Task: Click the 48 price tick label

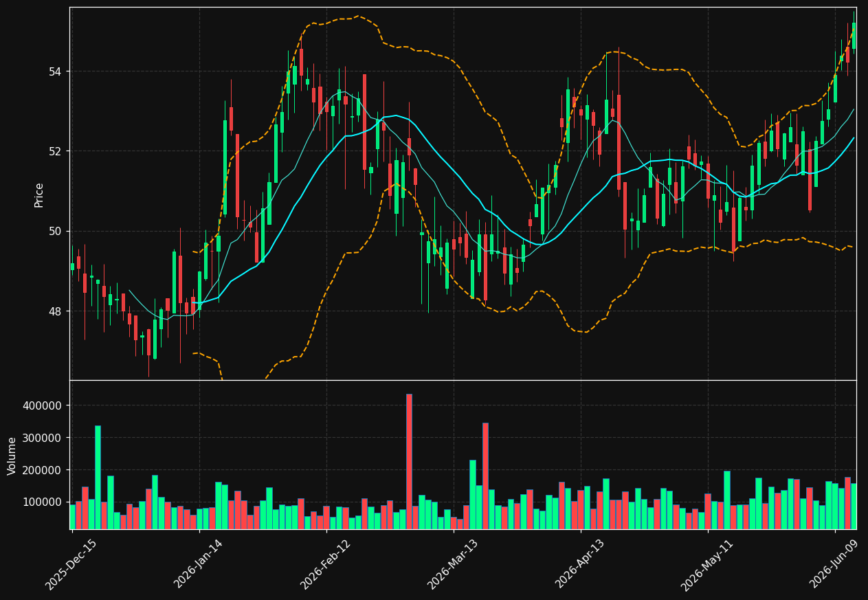Action: click(56, 311)
